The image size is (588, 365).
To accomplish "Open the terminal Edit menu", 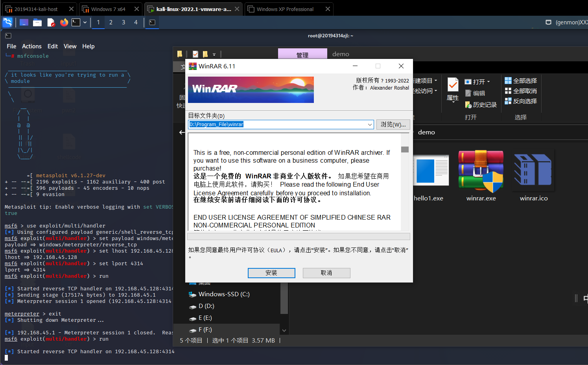I will click(x=53, y=46).
